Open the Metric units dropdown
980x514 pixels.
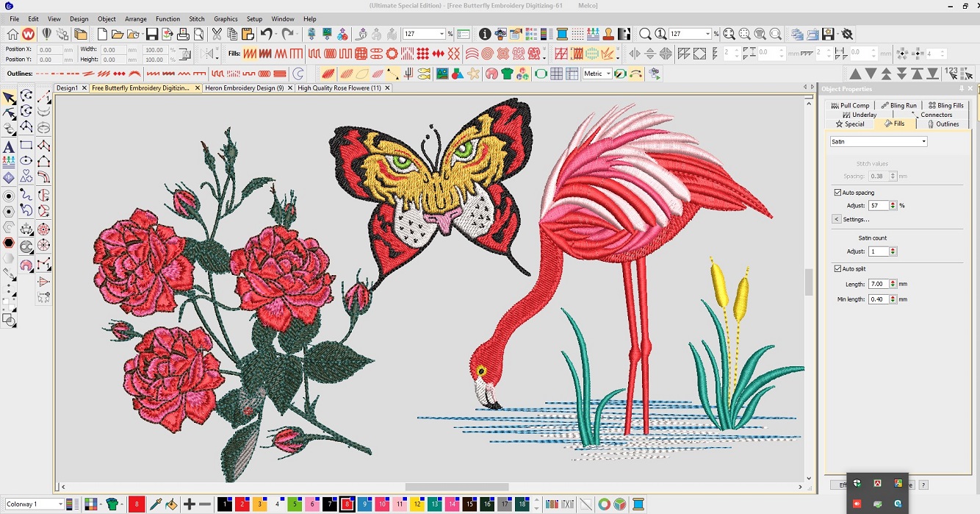coord(597,74)
